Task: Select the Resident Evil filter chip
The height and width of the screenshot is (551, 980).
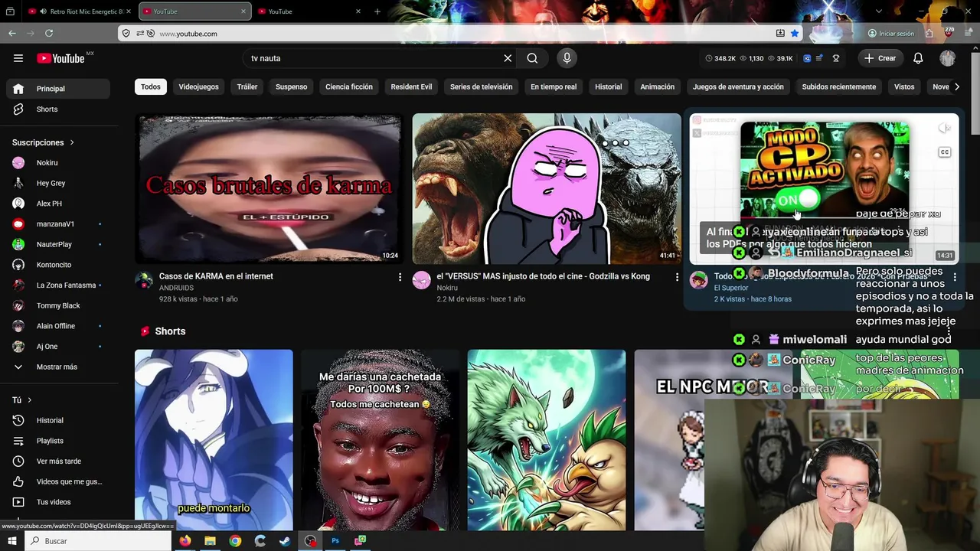Action: pyautogui.click(x=411, y=86)
